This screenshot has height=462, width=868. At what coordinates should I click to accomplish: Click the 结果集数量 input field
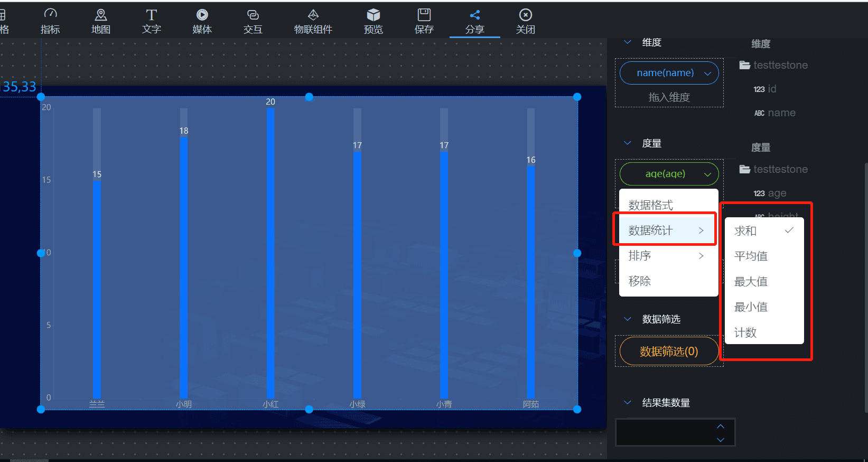tap(675, 432)
